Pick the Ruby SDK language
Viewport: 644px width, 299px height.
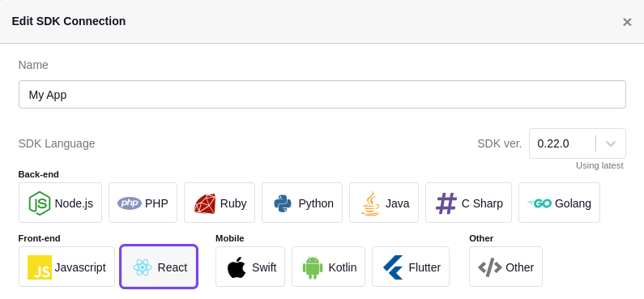[x=220, y=203]
